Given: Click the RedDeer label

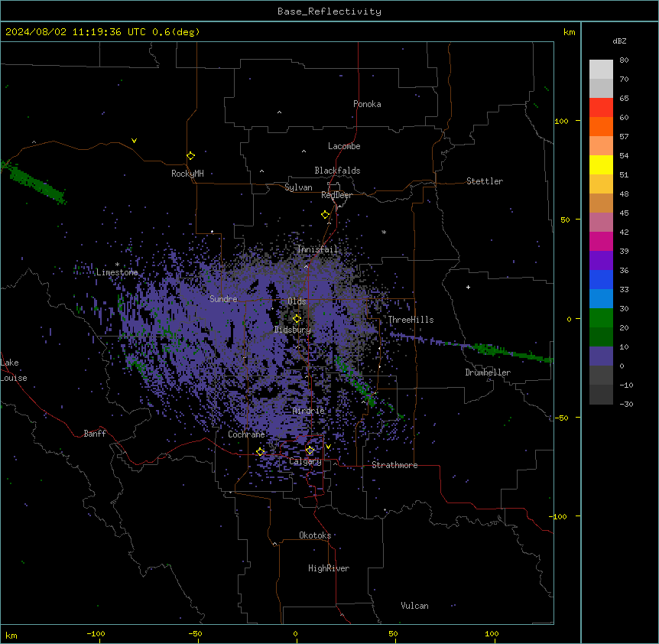Looking at the screenshot, I should 336,195.
